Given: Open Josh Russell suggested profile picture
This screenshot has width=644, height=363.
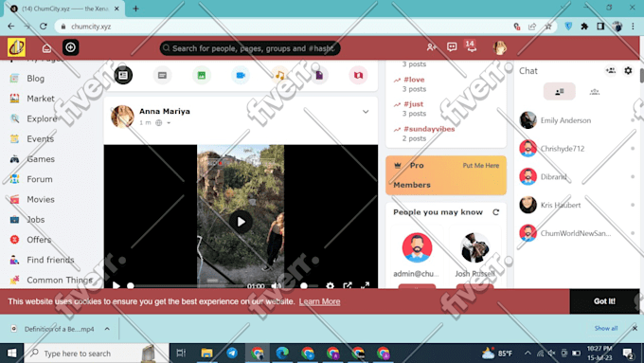Looking at the screenshot, I should 474,247.
